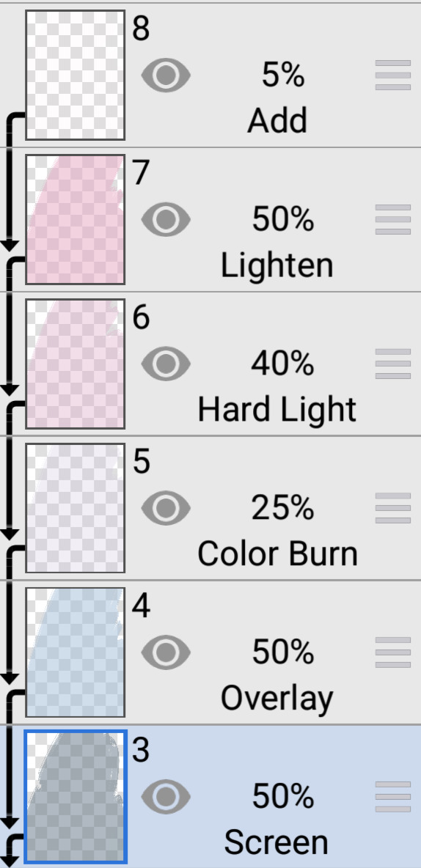
Task: Hide the Overlay layer 4
Action: coord(166,652)
